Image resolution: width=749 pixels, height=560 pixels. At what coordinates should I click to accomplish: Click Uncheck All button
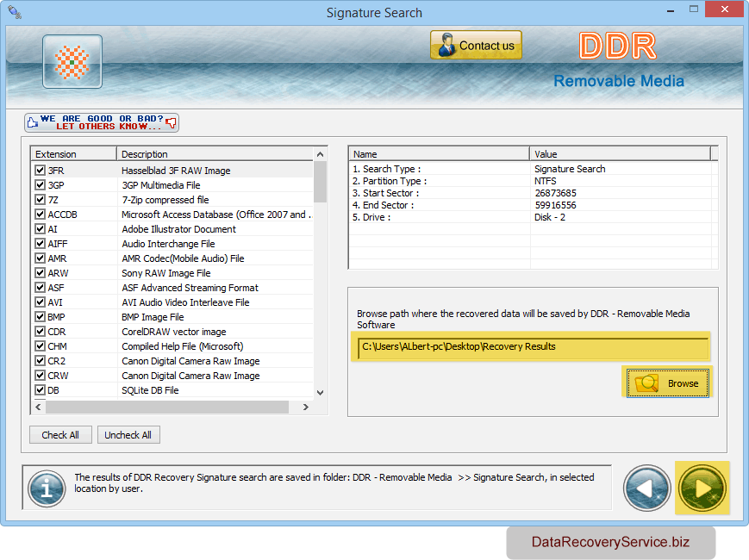pyautogui.click(x=128, y=435)
